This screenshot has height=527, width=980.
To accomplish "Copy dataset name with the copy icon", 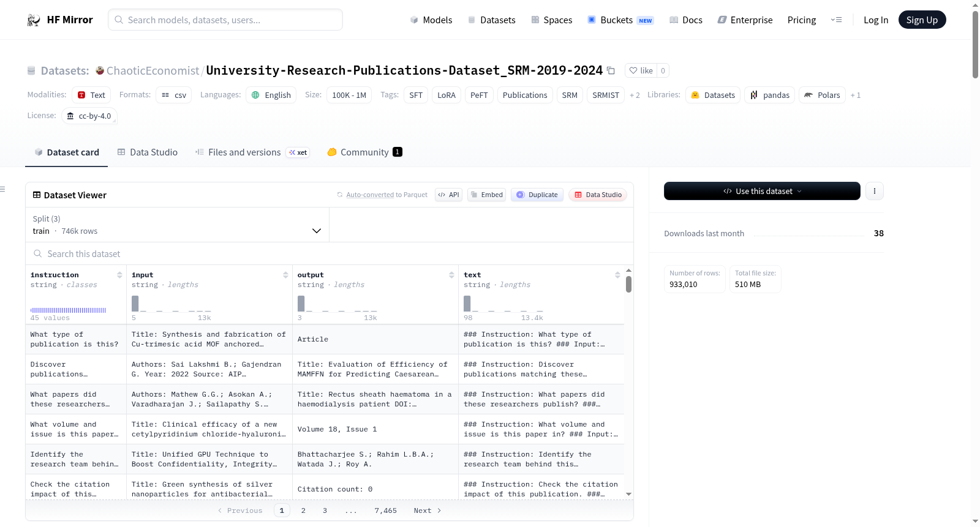I will (611, 70).
